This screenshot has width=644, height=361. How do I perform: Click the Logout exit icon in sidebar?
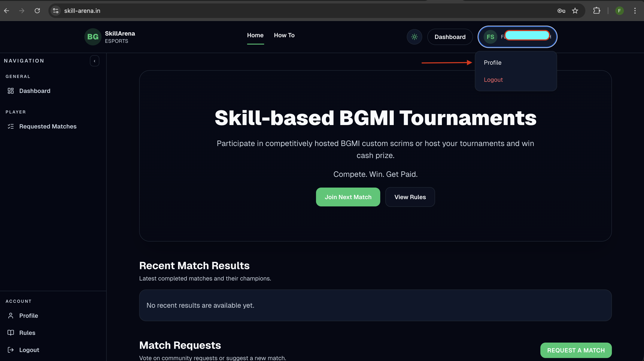(x=11, y=350)
